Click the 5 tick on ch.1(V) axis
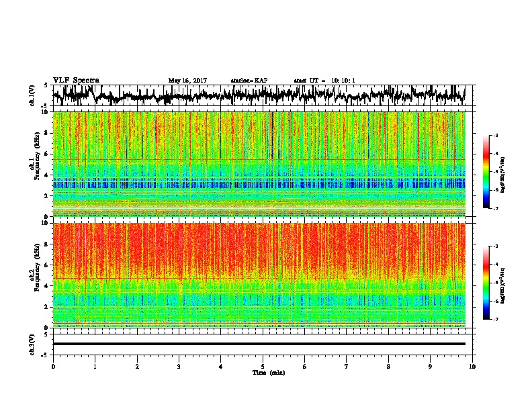Image resolution: width=532 pixels, height=411 pixels. click(x=46, y=85)
